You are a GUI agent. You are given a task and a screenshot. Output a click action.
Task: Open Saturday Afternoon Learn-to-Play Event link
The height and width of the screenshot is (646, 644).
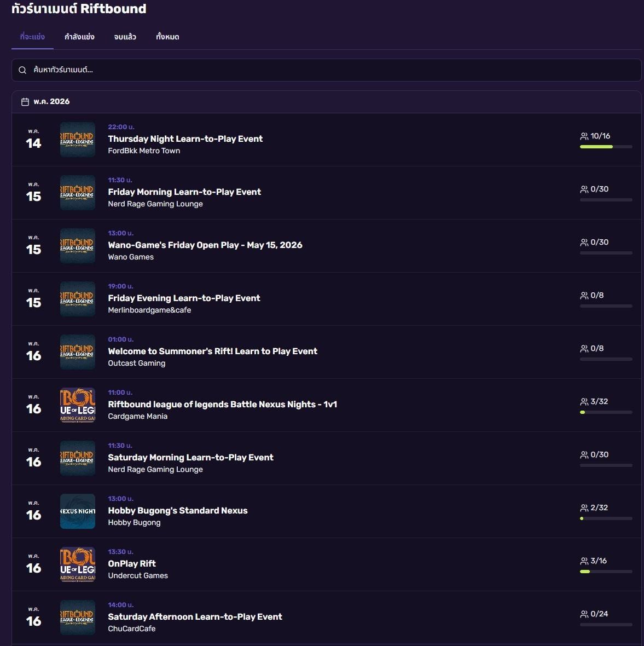[195, 617]
